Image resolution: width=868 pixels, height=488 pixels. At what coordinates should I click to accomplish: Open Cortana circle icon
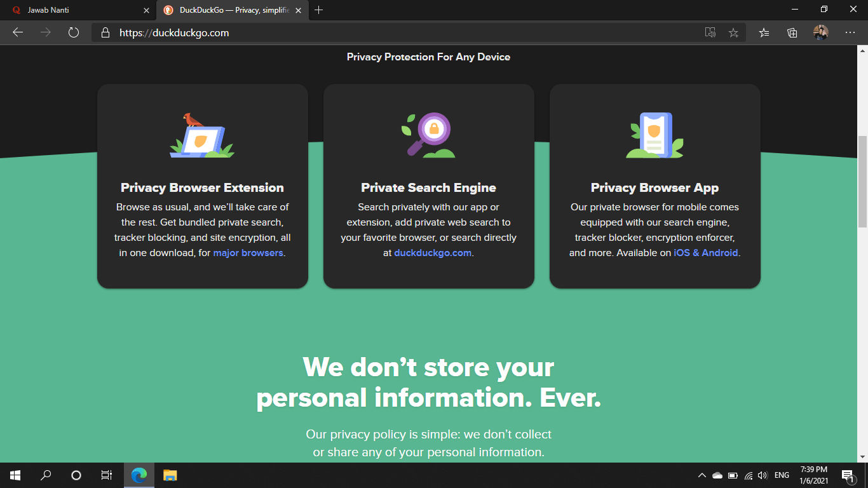coord(76,475)
